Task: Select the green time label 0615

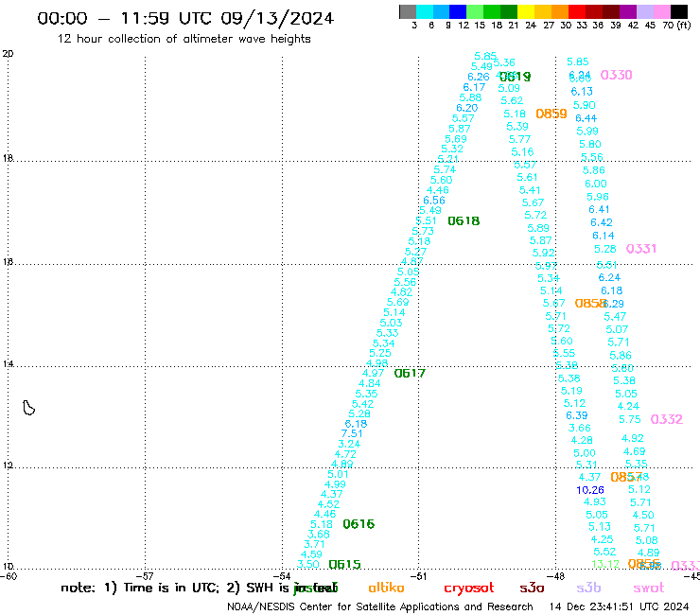Action: pyautogui.click(x=344, y=565)
